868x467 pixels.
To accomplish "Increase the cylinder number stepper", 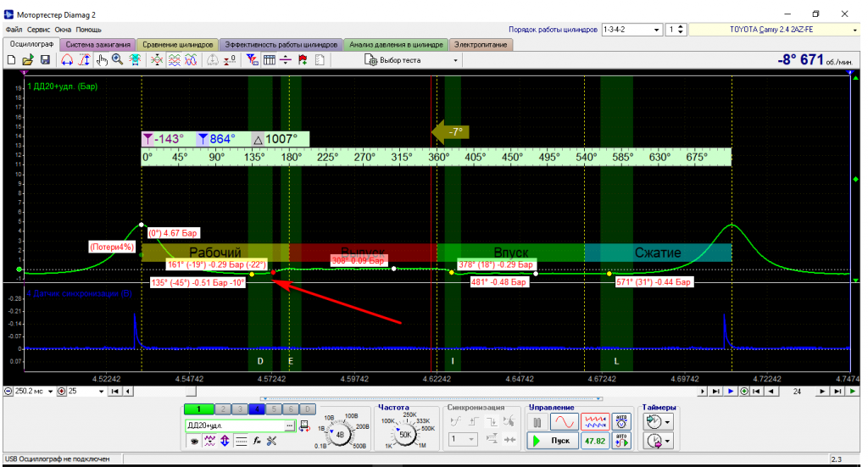I will tap(681, 26).
